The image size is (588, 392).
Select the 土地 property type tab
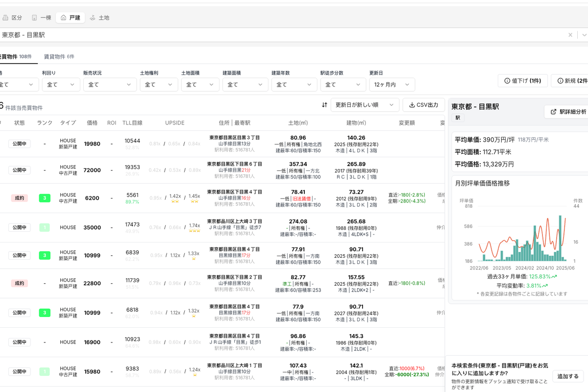pyautogui.click(x=99, y=18)
